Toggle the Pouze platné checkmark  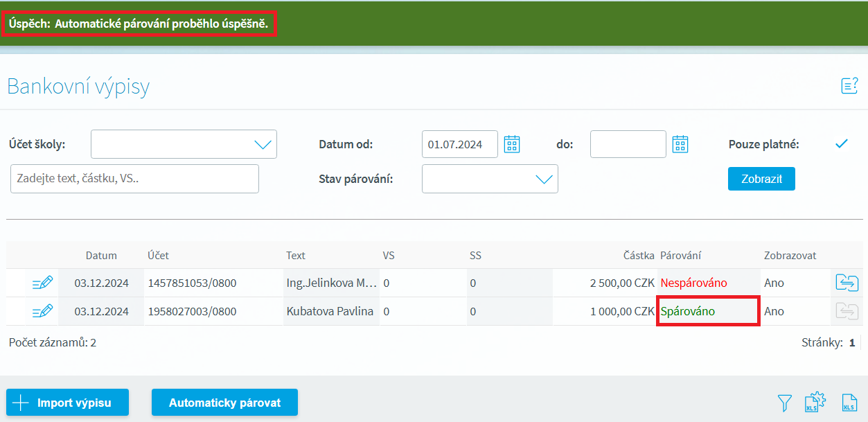click(x=842, y=144)
